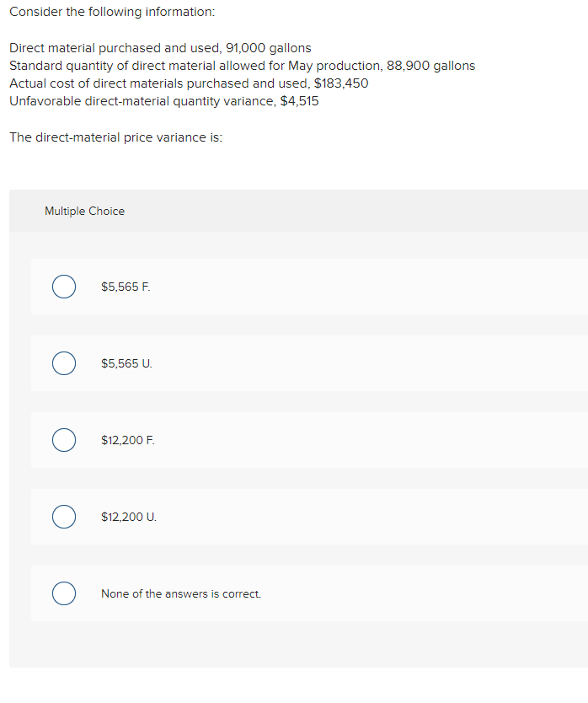Click 'None of the answers is correct.' text
The width and height of the screenshot is (588, 703).
pos(180,593)
